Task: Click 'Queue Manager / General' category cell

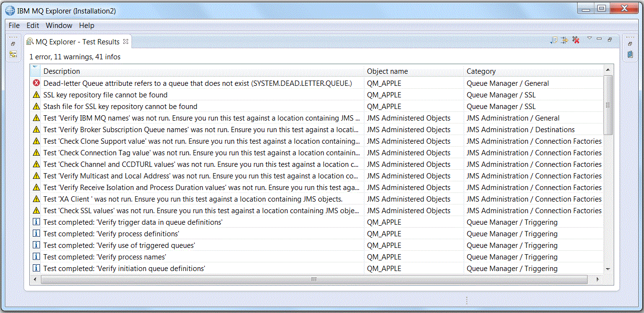Action: 508,83
